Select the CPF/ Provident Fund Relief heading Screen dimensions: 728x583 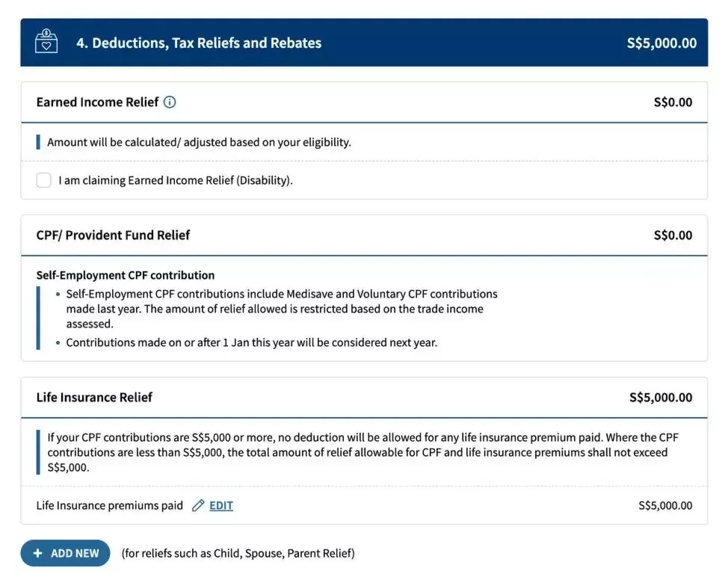click(113, 235)
